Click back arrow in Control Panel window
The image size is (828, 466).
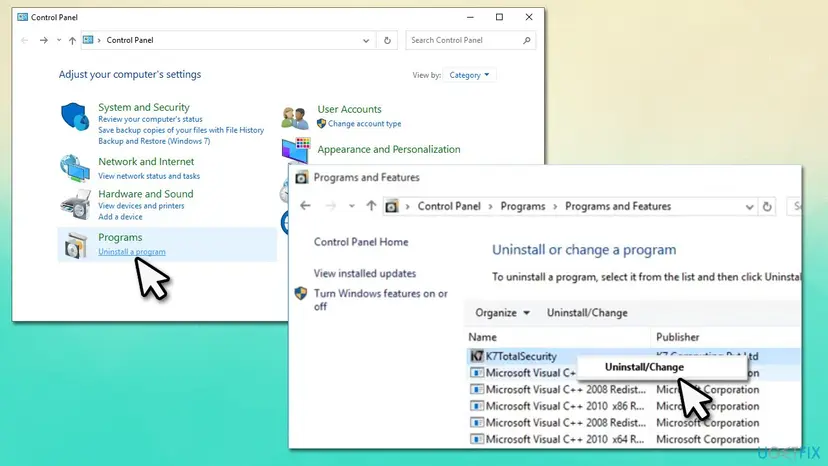(24, 40)
